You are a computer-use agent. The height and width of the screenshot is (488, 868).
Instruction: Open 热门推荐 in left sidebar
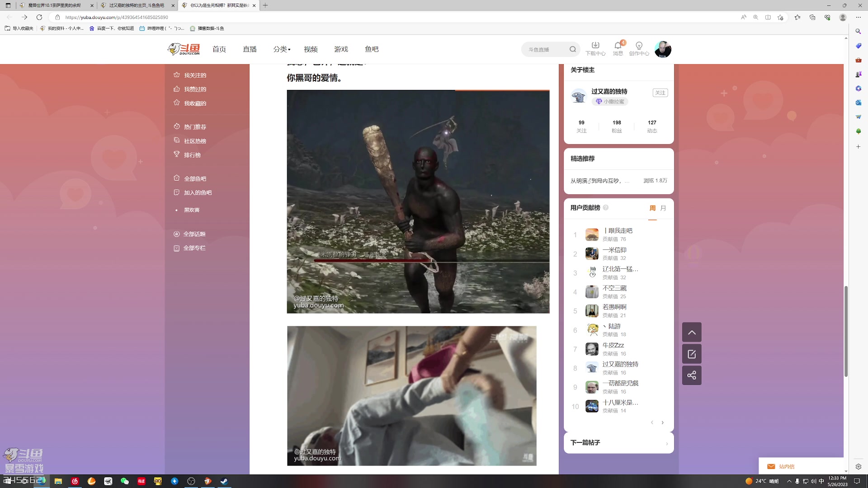pyautogui.click(x=190, y=127)
